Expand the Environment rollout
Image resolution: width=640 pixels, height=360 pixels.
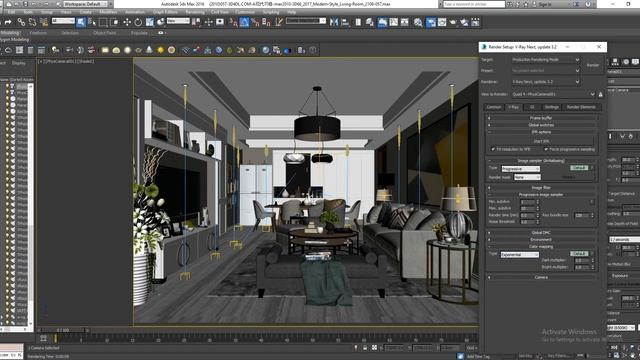coord(541,240)
